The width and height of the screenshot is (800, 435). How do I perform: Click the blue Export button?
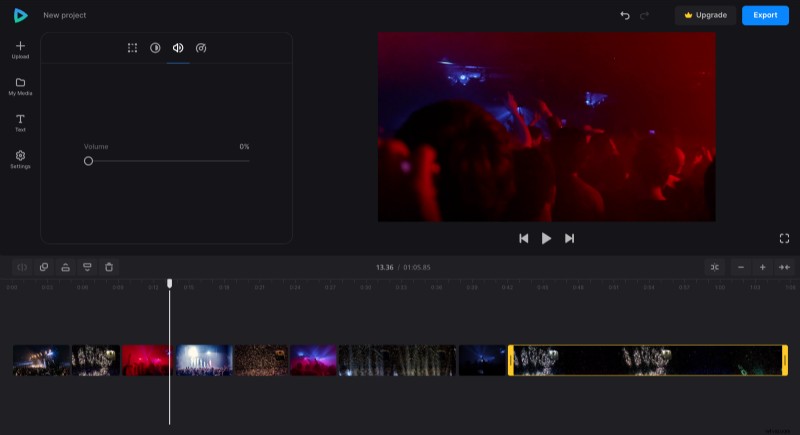pyautogui.click(x=765, y=15)
